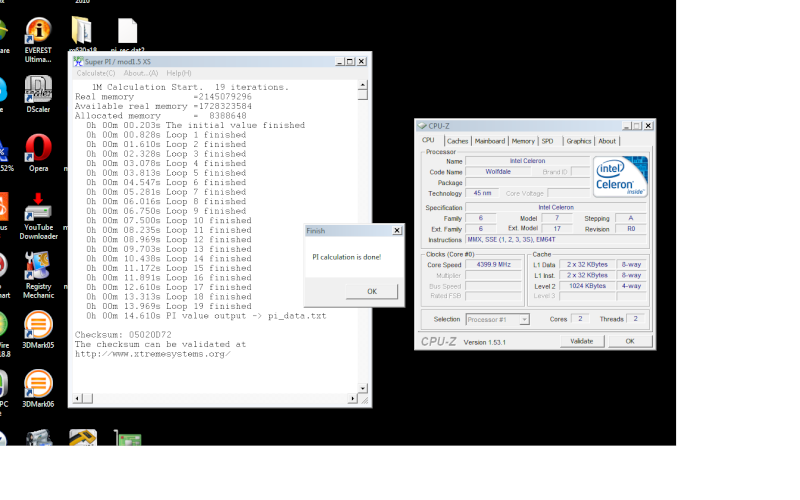Click OK in the Finish dialog
Image resolution: width=800 pixels, height=500 pixels.
tap(372, 291)
